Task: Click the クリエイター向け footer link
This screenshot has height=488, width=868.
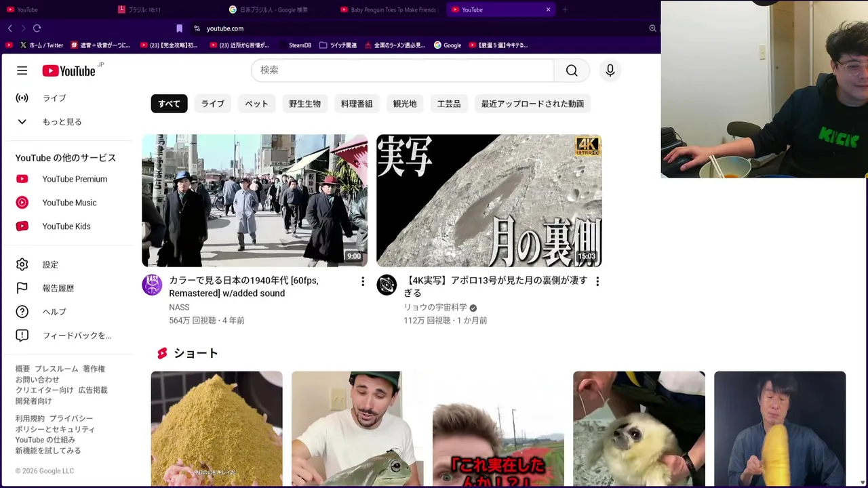Action: pos(44,390)
